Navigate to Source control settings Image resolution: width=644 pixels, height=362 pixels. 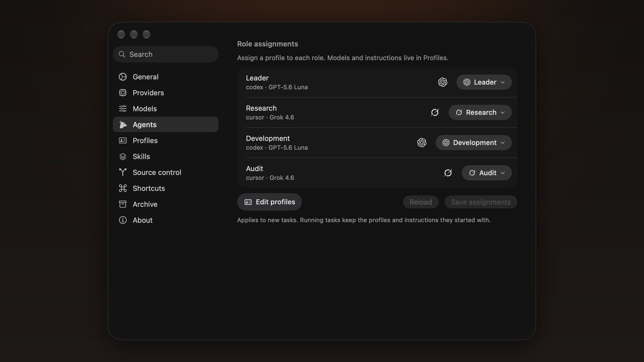click(x=165, y=172)
